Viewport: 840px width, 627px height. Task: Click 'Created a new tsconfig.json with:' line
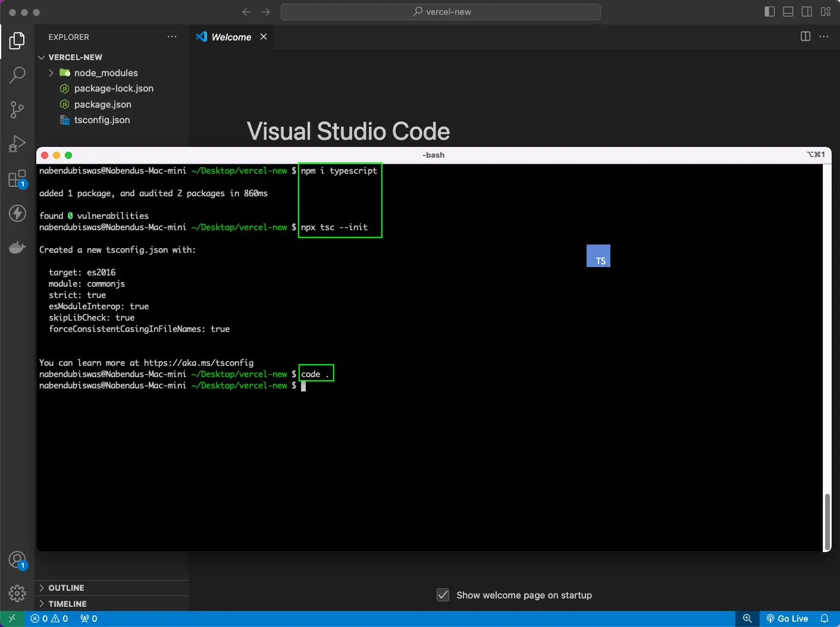(118, 250)
